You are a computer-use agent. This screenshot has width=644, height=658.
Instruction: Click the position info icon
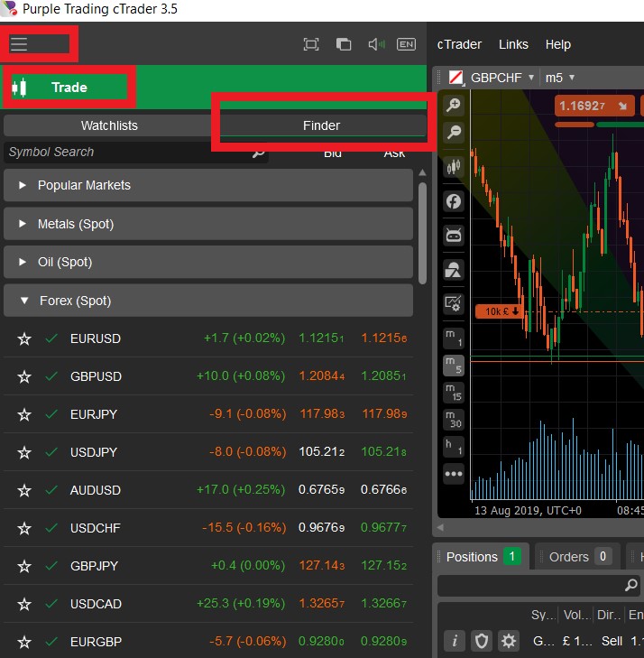click(x=455, y=641)
